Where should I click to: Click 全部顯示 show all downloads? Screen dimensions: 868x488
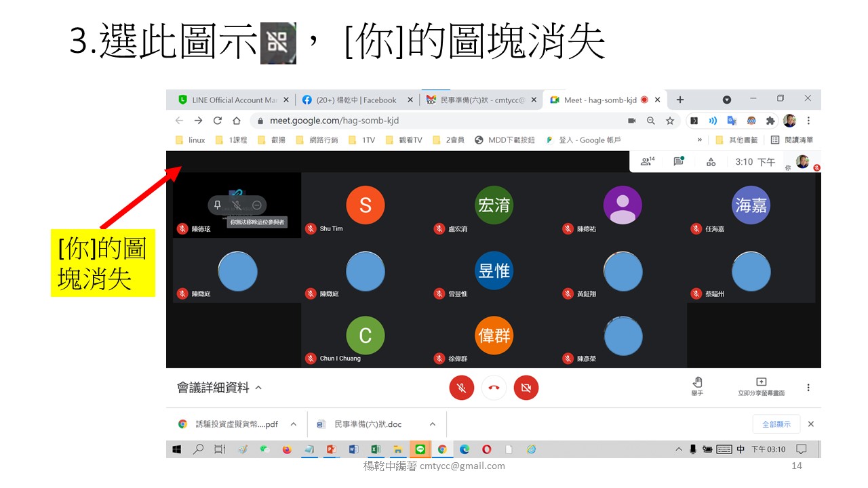(x=776, y=424)
